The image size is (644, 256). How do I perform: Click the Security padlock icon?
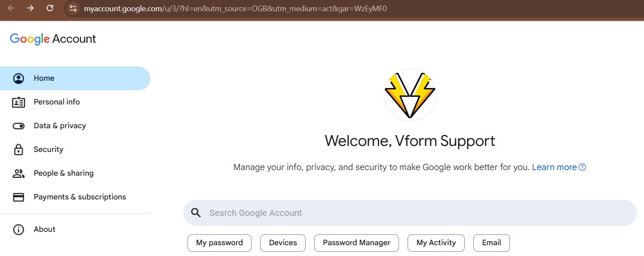click(18, 149)
